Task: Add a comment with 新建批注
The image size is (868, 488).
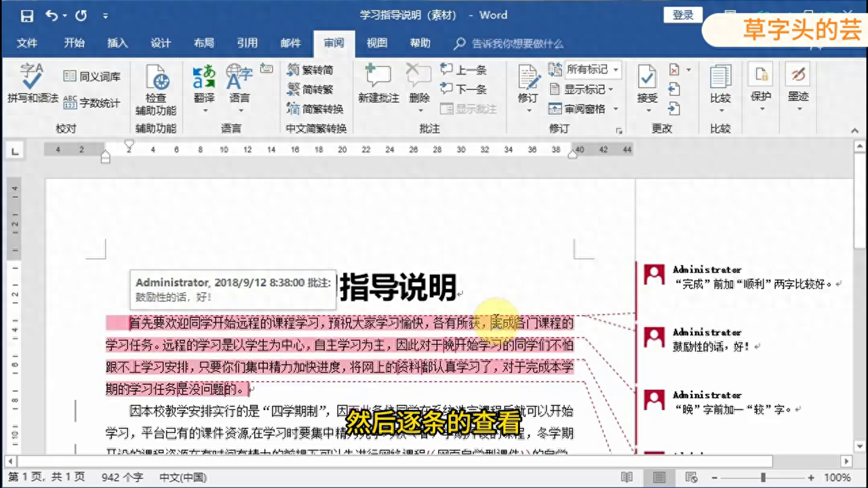Action: [378, 83]
